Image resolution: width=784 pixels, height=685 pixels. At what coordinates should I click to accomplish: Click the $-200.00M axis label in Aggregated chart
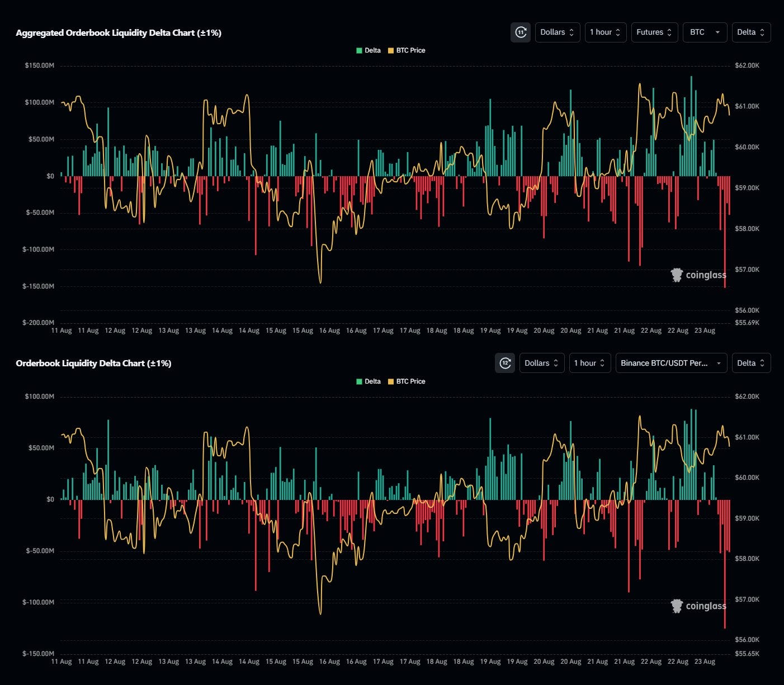[38, 323]
